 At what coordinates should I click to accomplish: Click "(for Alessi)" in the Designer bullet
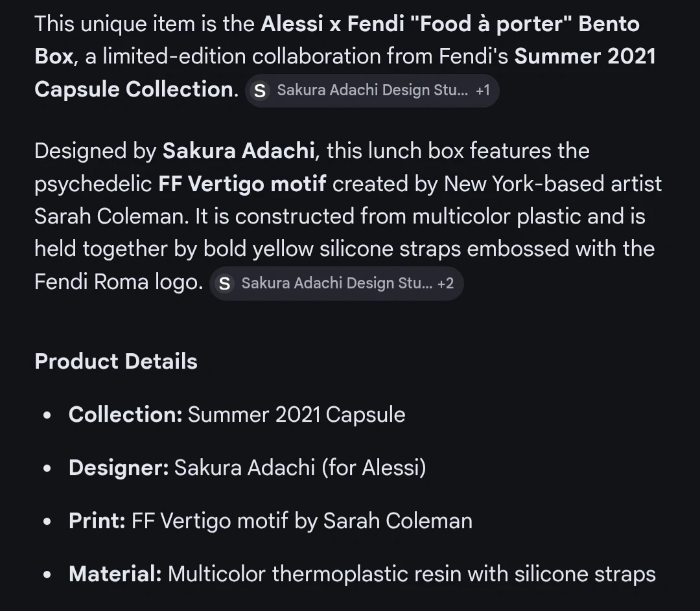coord(374,468)
